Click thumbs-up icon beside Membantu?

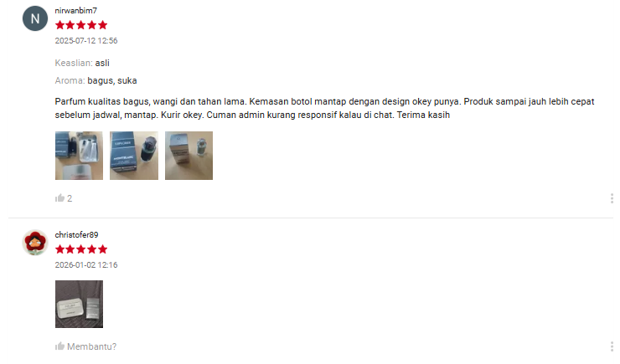coord(59,346)
